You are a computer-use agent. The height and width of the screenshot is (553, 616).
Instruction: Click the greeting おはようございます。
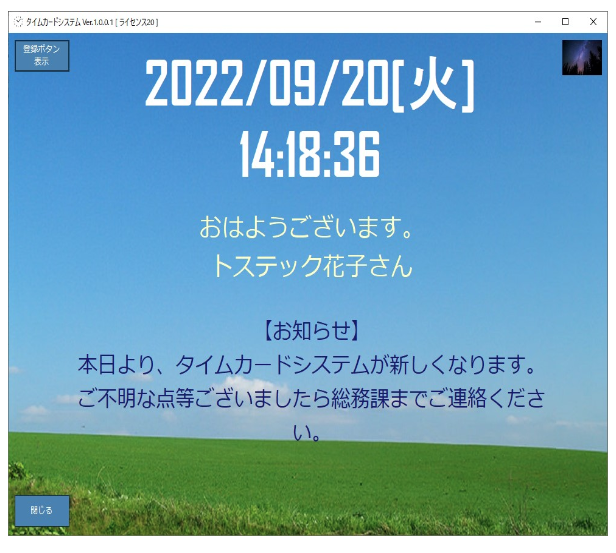click(307, 228)
